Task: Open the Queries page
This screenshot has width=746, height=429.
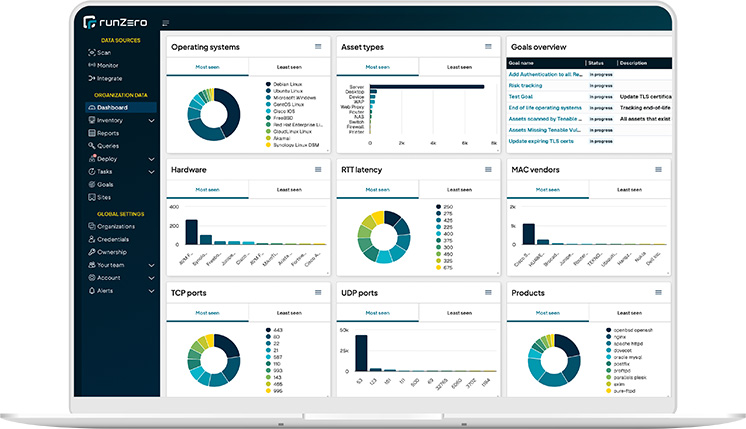Action: coord(108,146)
